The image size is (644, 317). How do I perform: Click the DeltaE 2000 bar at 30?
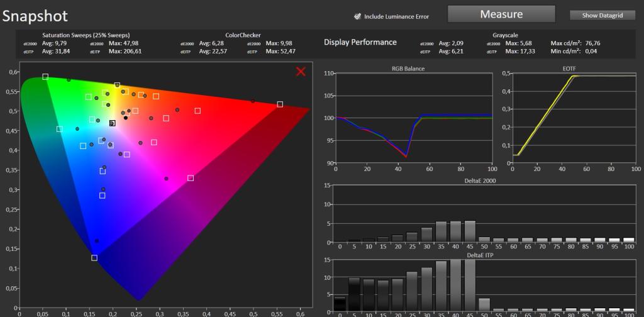427,235
